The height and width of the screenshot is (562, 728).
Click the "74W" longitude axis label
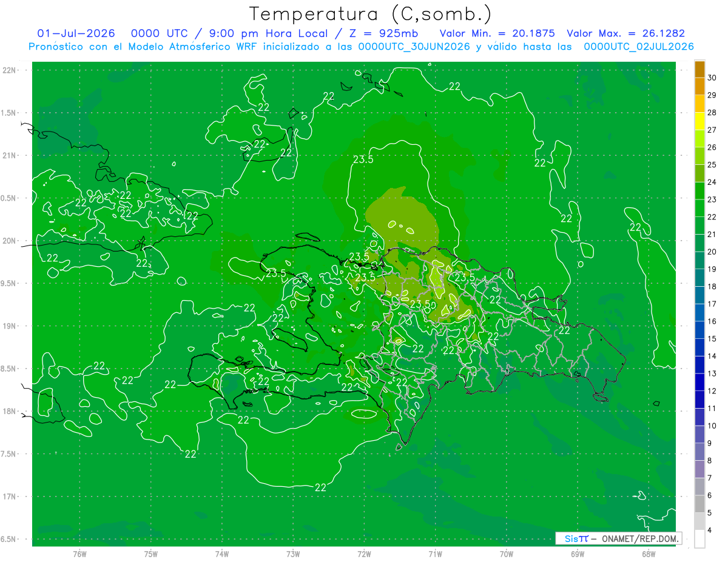[222, 554]
